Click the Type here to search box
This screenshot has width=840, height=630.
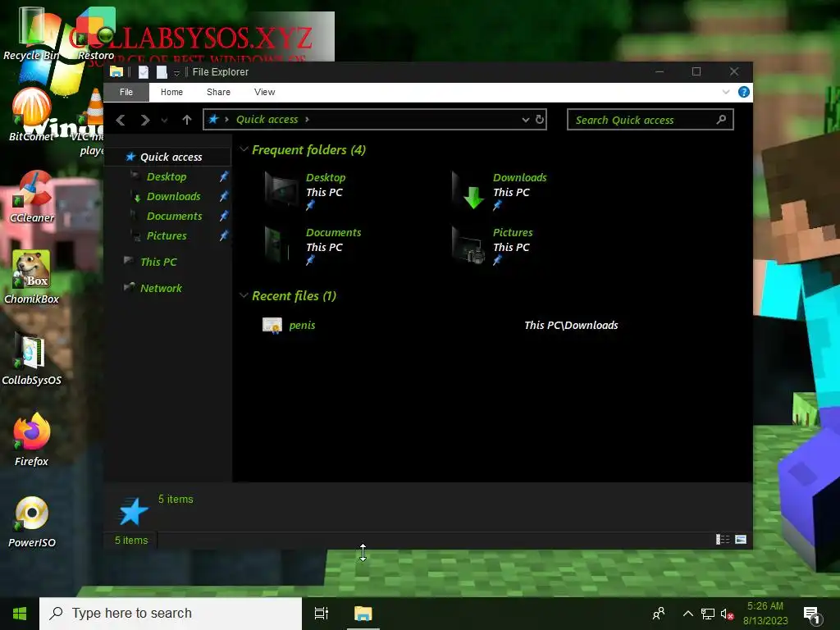(171, 614)
